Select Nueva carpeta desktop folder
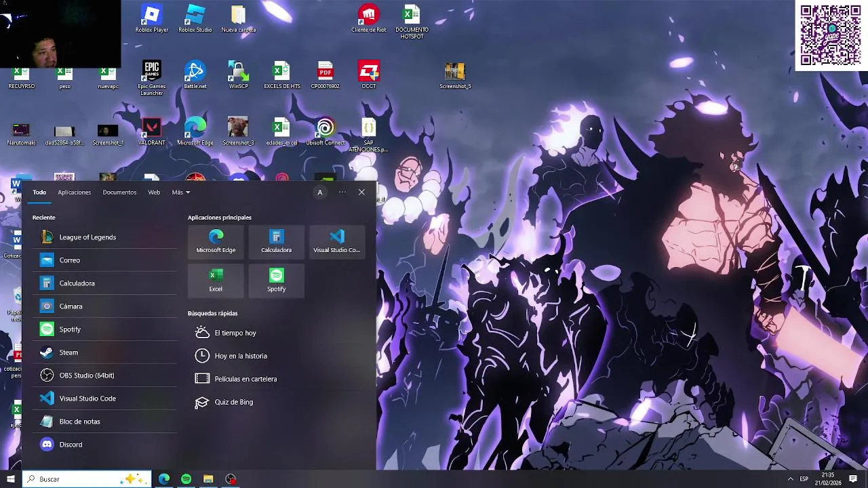Screen dimensions: 868x488 click(239, 19)
